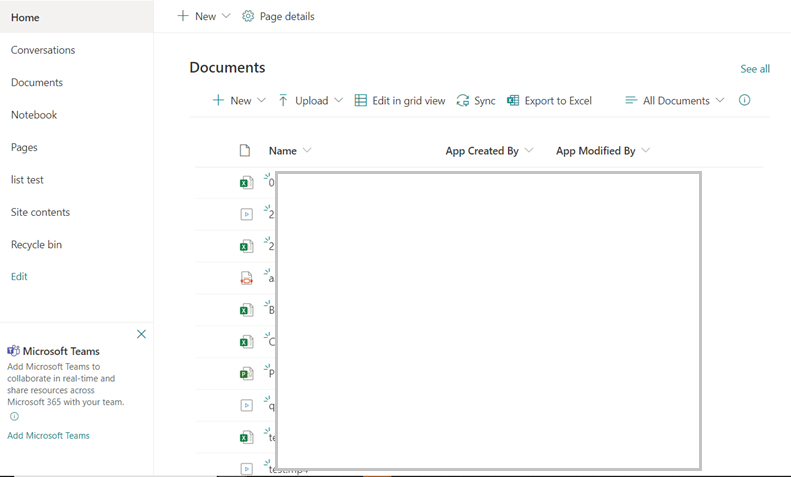The image size is (791, 477).
Task: Expand App Created By column chevron
Action: [529, 150]
